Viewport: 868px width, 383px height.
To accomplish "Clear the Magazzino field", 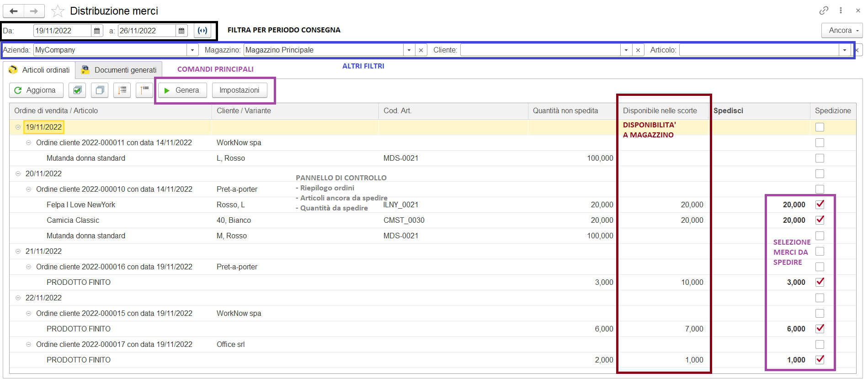I will 421,50.
